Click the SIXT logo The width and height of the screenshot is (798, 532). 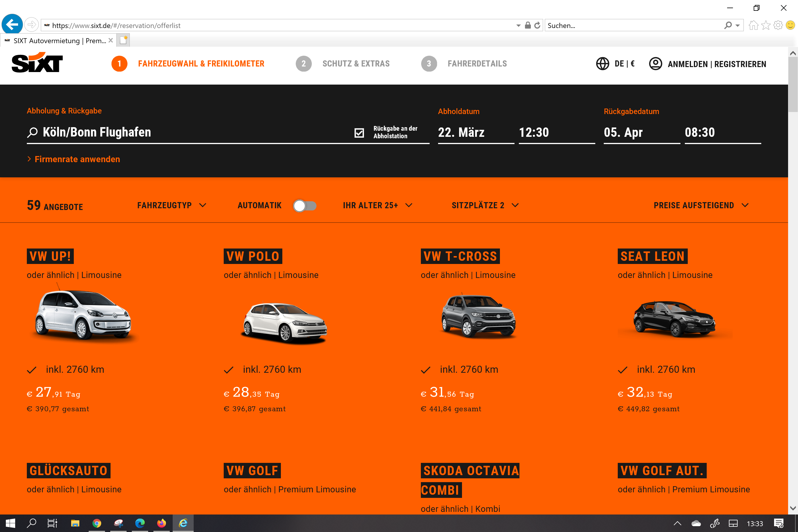click(37, 62)
